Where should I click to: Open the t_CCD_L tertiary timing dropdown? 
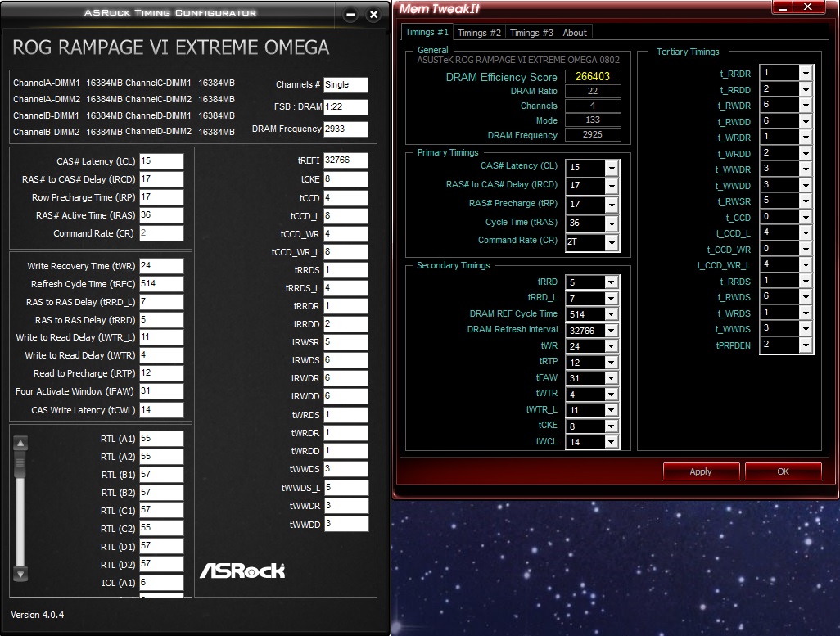[806, 233]
